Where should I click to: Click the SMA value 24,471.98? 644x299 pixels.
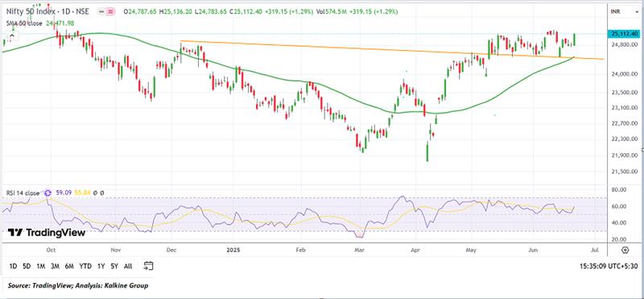point(59,23)
